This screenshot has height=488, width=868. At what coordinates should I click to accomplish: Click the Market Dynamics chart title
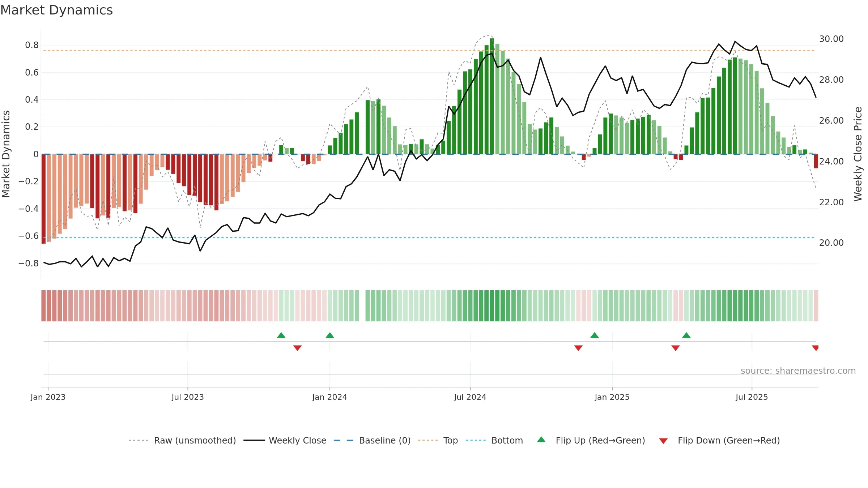point(56,10)
